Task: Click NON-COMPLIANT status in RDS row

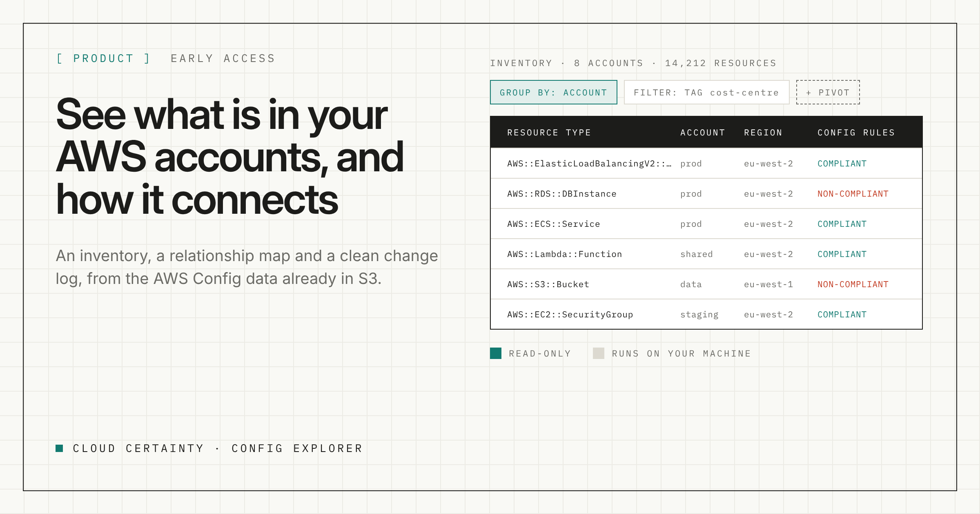Action: [853, 194]
